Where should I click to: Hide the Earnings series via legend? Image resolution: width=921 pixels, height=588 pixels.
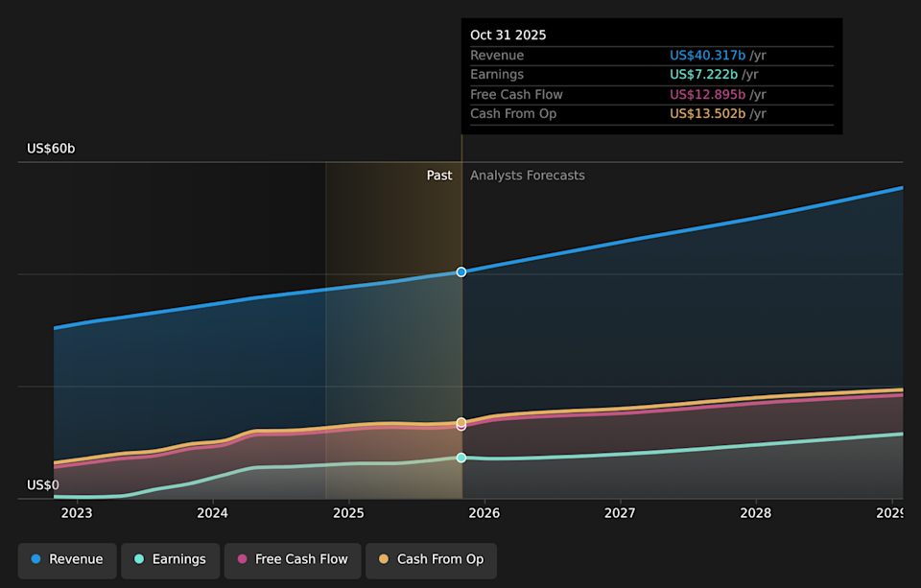click(170, 559)
